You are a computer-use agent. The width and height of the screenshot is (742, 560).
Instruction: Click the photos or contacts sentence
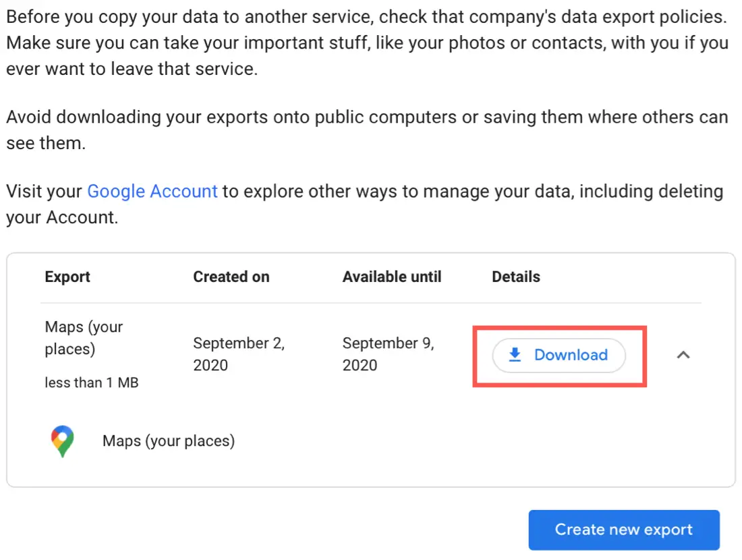[367, 43]
